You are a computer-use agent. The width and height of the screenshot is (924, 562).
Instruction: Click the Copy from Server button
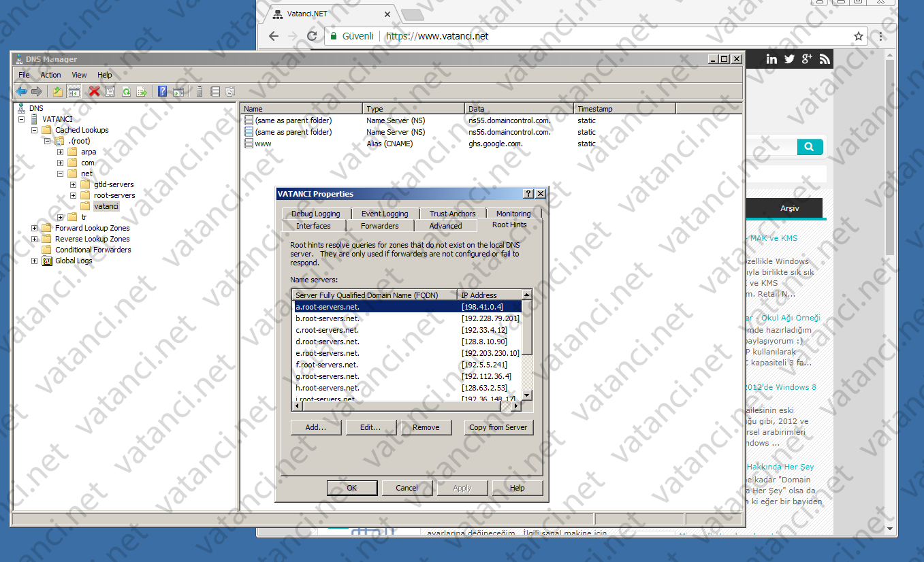pos(498,427)
